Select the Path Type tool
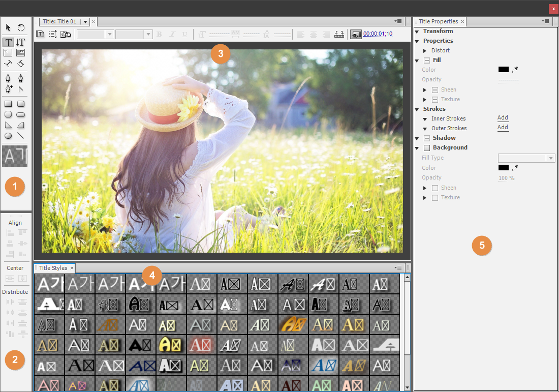 click(8, 64)
